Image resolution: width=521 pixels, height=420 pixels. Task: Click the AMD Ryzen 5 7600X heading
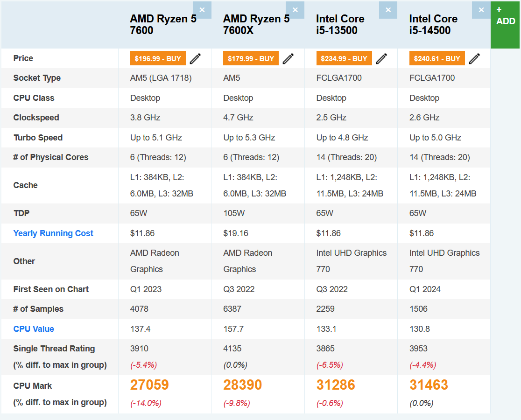pos(256,25)
